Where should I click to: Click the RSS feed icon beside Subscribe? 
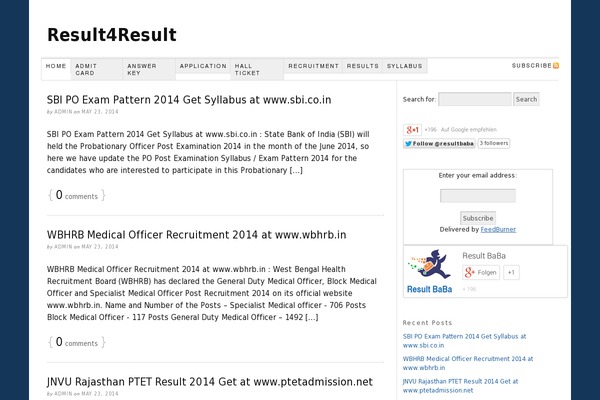[x=556, y=65]
